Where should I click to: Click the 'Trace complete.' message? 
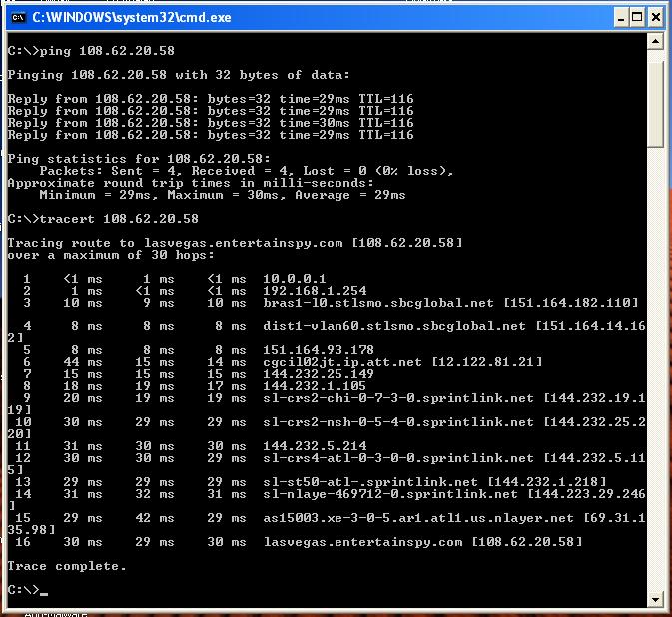click(x=66, y=566)
